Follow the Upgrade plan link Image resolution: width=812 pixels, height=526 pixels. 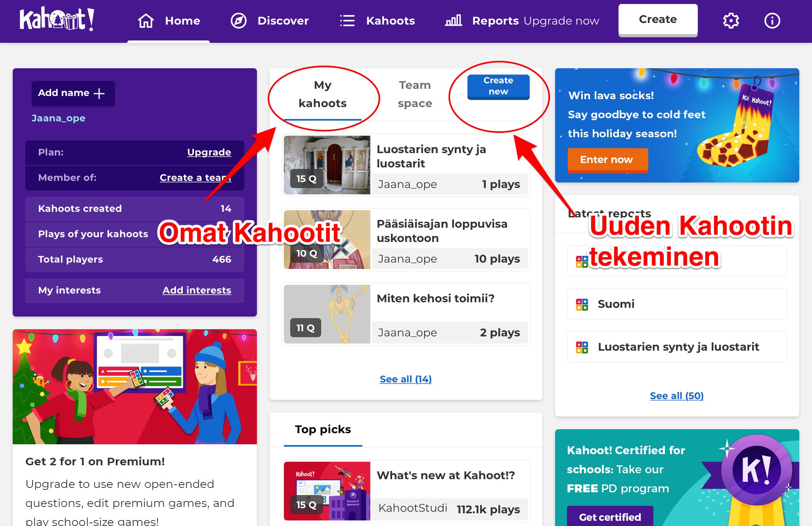[x=209, y=152]
